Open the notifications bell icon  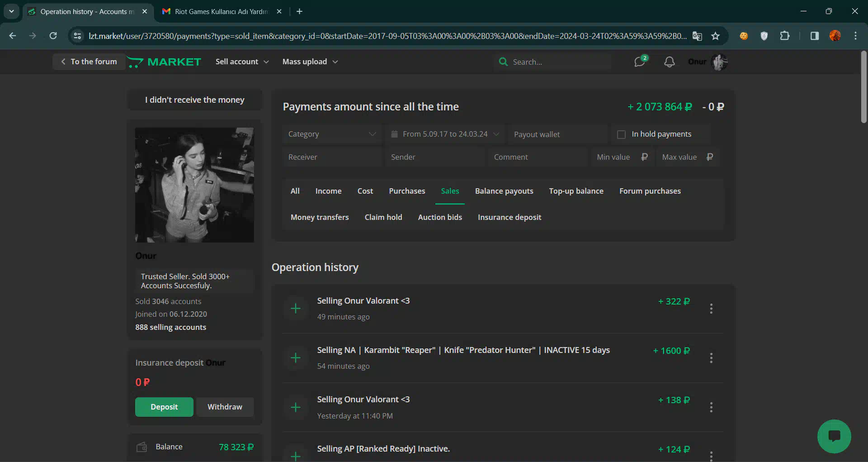670,62
